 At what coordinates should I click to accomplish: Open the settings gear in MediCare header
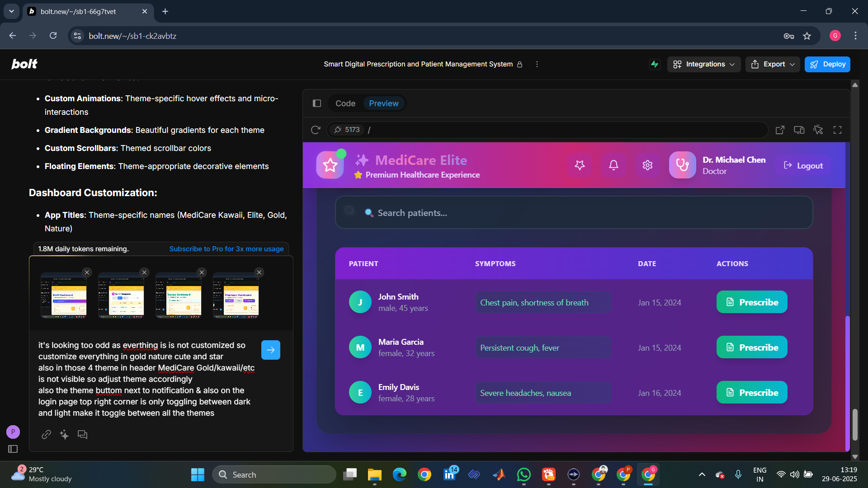647,165
